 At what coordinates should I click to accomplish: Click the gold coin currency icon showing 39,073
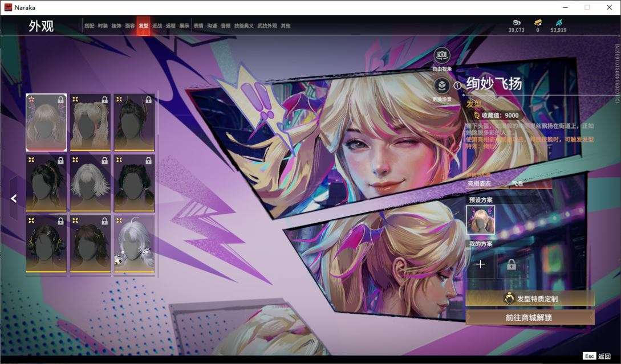click(x=517, y=23)
